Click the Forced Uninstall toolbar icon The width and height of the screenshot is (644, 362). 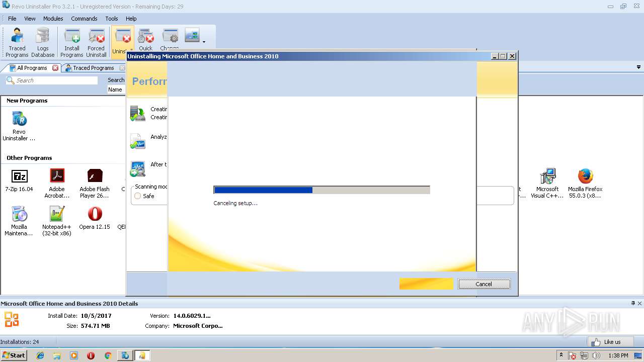[x=96, y=43]
